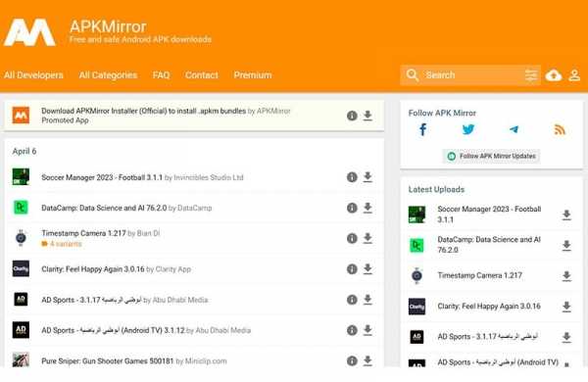The height and width of the screenshot is (382, 588).
Task: Open Pure Sniper: Gun Shooter Games listing
Action: [107, 361]
